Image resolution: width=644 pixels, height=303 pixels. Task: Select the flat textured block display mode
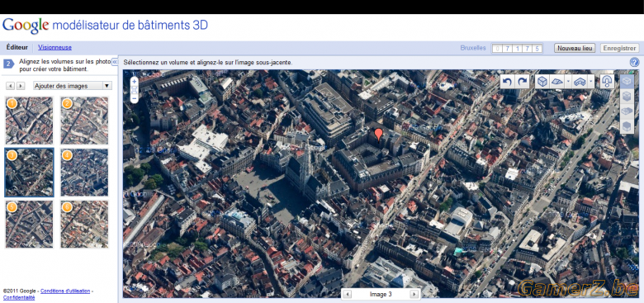pos(627,111)
